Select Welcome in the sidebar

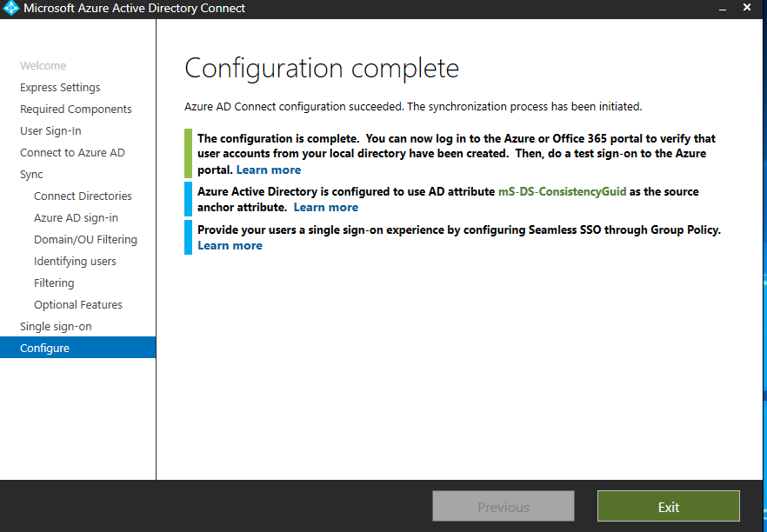pyautogui.click(x=43, y=65)
